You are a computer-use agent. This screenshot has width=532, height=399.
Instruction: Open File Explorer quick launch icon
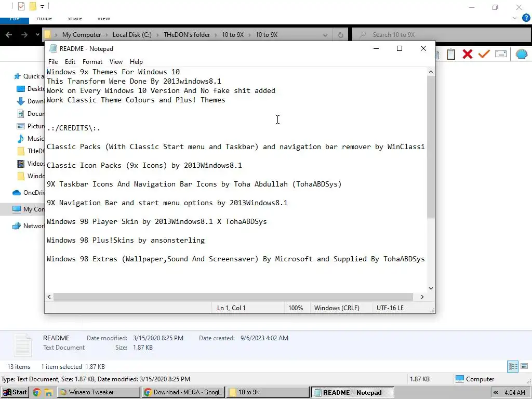48,393
